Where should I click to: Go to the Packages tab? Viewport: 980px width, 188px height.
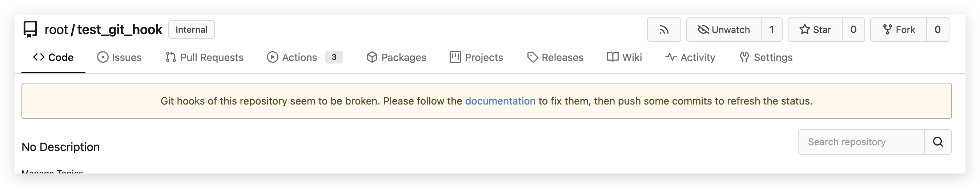tap(397, 57)
